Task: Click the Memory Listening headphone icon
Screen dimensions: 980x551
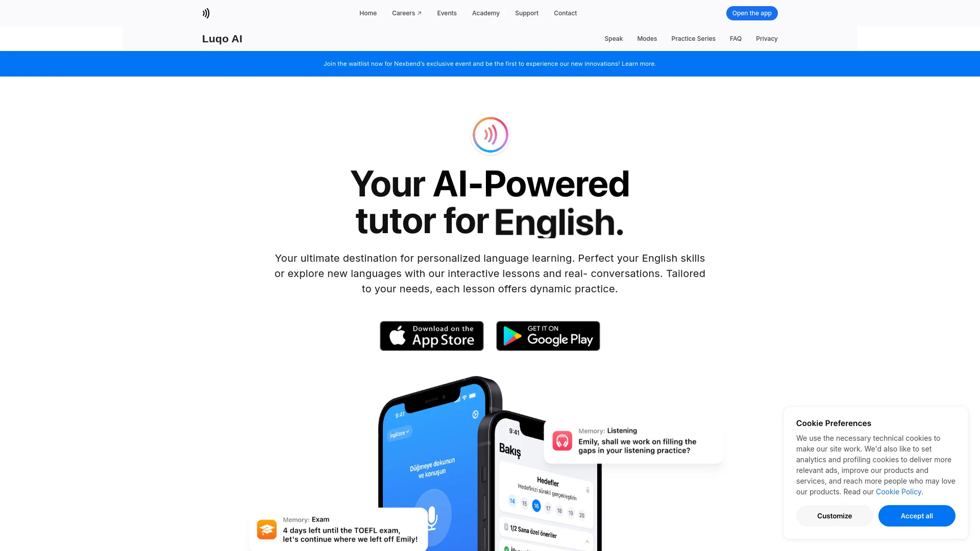Action: coord(562,441)
